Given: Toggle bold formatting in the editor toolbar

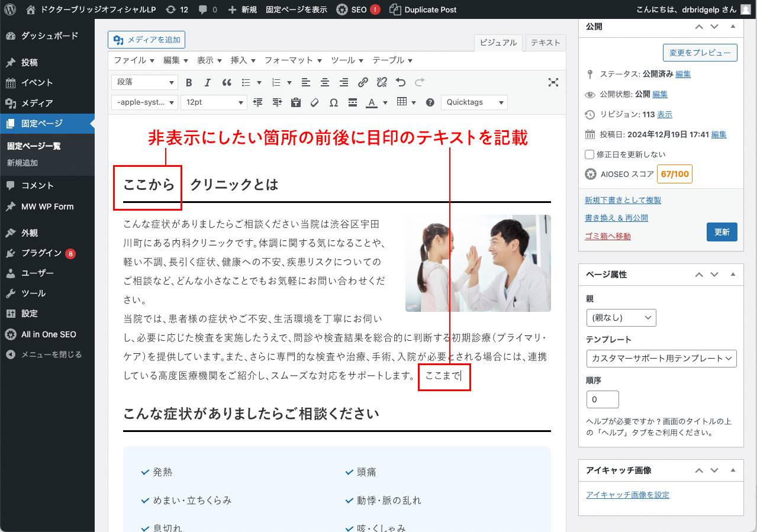Looking at the screenshot, I should (189, 83).
